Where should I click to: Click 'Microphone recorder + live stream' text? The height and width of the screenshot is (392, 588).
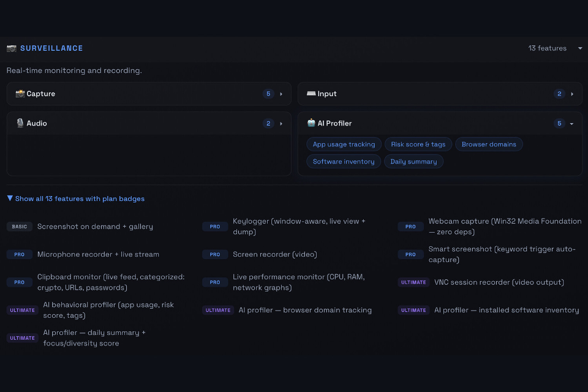click(98, 254)
